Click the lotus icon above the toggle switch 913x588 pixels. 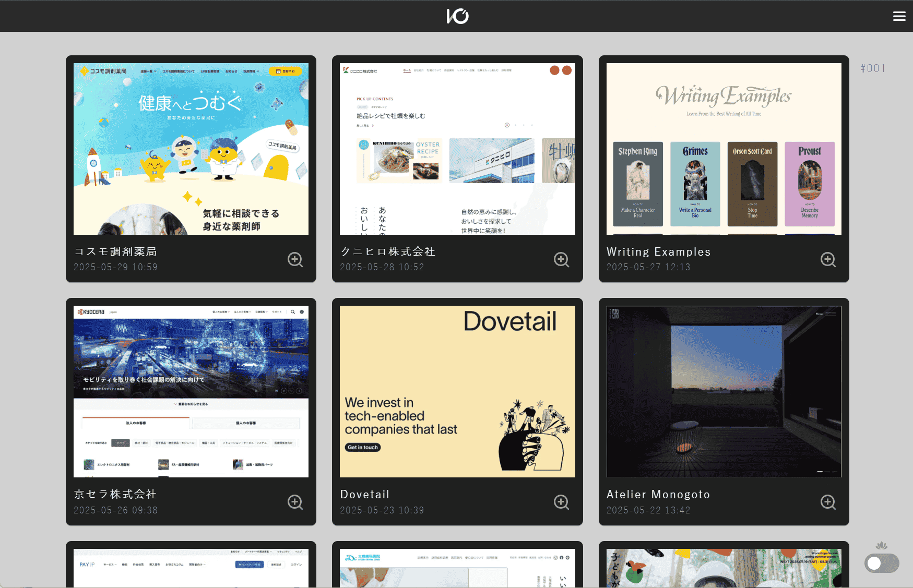coord(882,546)
